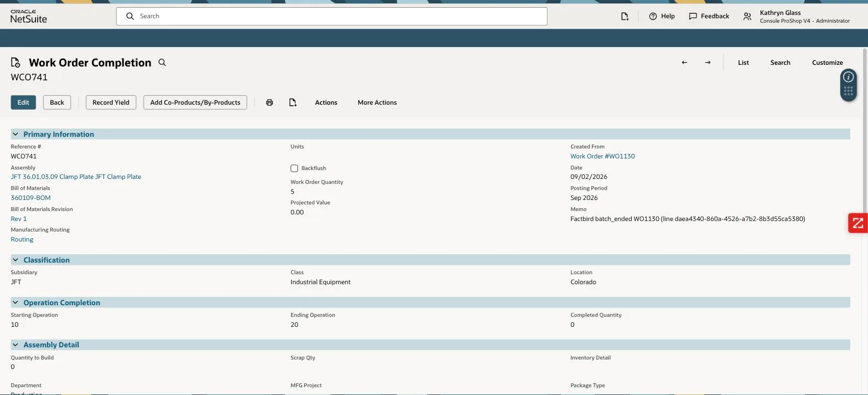Click the magnifier icon next to page title
The image size is (868, 395).
point(162,63)
